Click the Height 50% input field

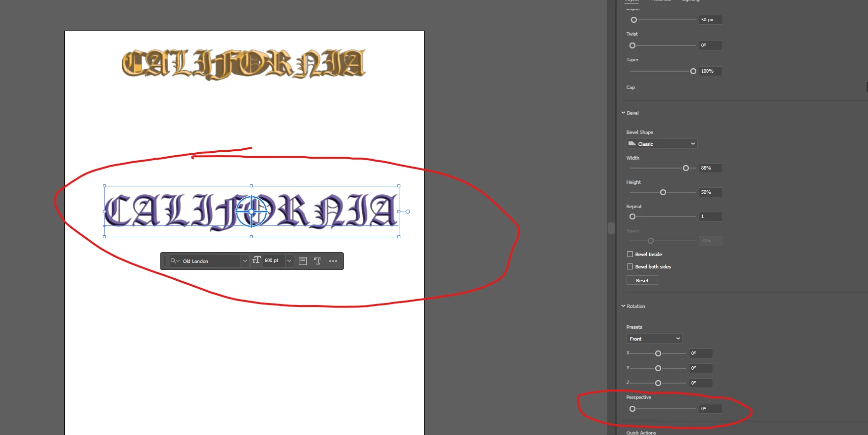pyautogui.click(x=711, y=192)
